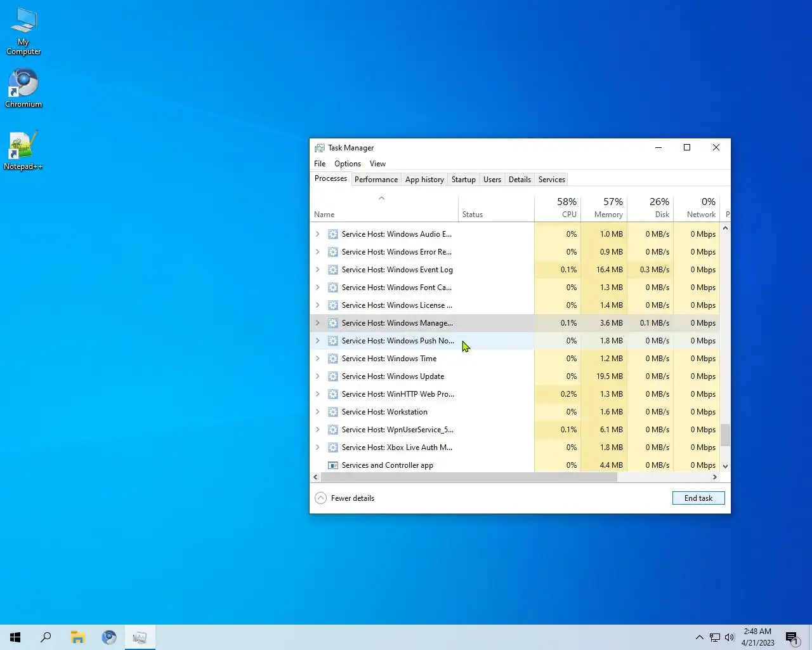Switch to the Services tab

[x=552, y=180]
